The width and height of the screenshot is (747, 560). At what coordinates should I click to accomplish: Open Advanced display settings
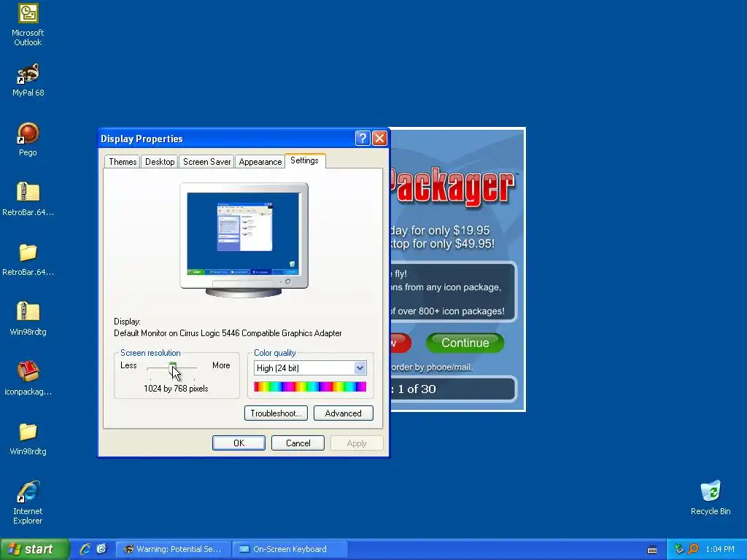tap(343, 413)
